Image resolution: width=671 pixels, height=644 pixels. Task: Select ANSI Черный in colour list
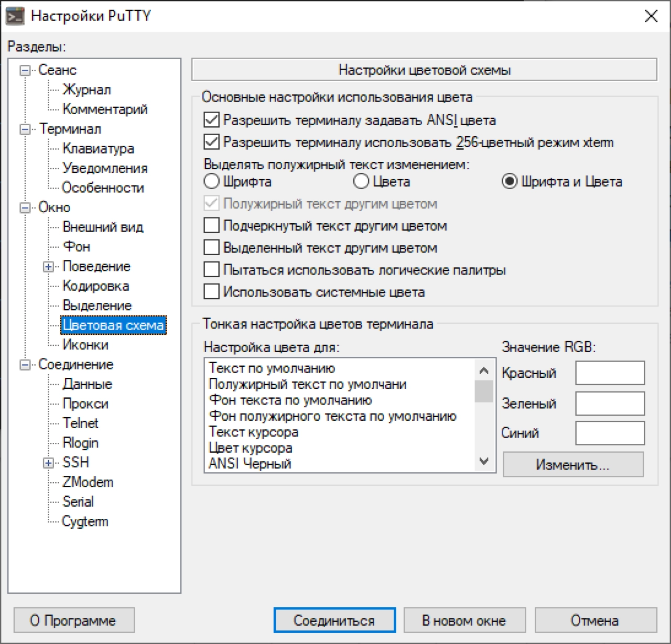tap(340, 464)
